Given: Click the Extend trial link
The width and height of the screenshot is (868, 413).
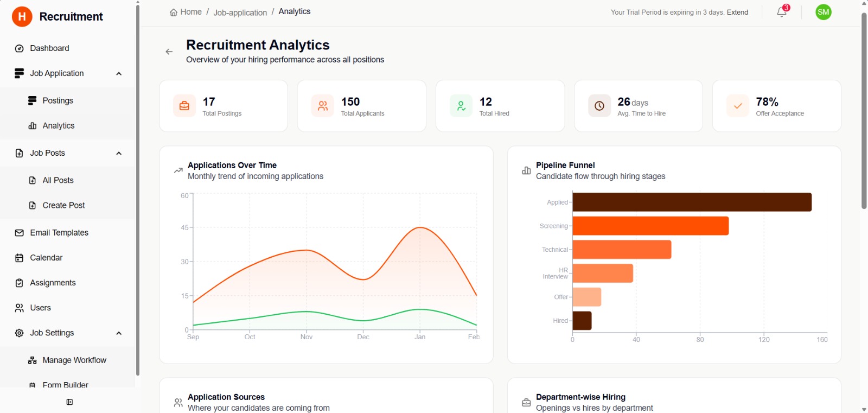Looking at the screenshot, I should pos(737,12).
